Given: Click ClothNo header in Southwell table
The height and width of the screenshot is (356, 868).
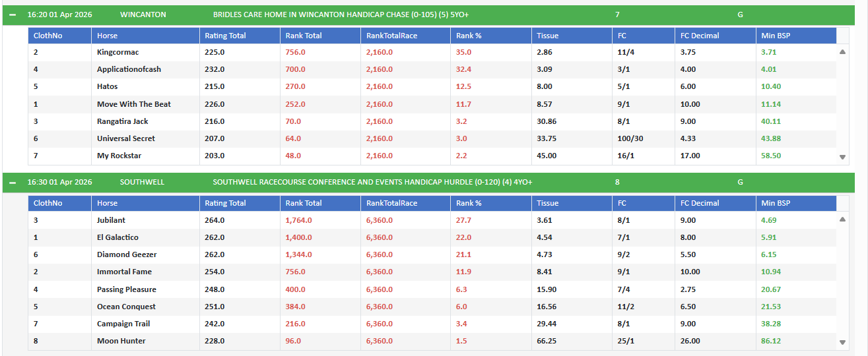Looking at the screenshot, I should pos(48,203).
